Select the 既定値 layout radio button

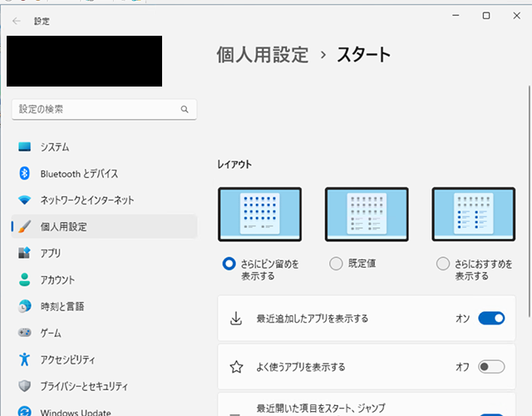coord(336,264)
